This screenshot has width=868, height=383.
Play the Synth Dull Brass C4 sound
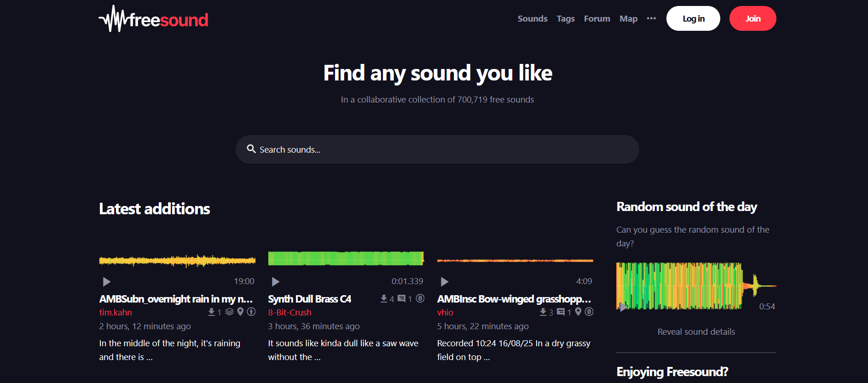click(276, 281)
